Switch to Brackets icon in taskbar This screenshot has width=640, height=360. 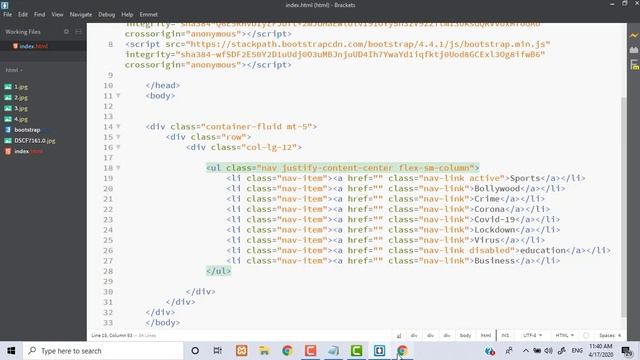click(379, 351)
